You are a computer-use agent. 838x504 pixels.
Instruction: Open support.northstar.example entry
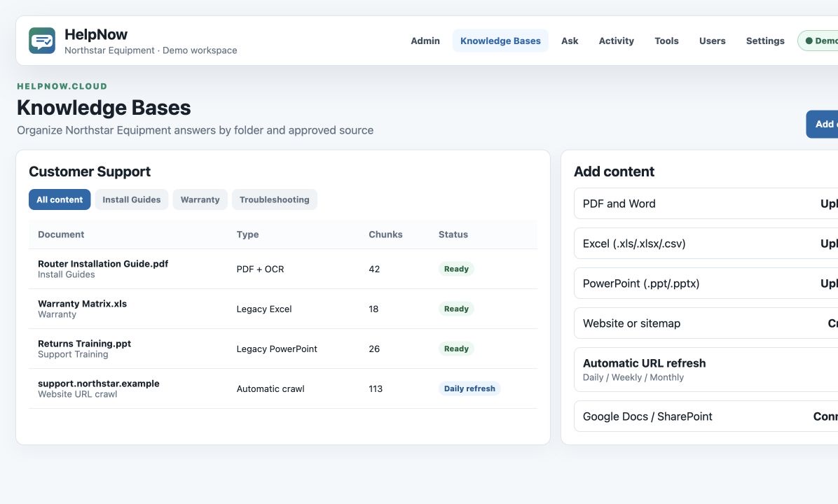98,384
